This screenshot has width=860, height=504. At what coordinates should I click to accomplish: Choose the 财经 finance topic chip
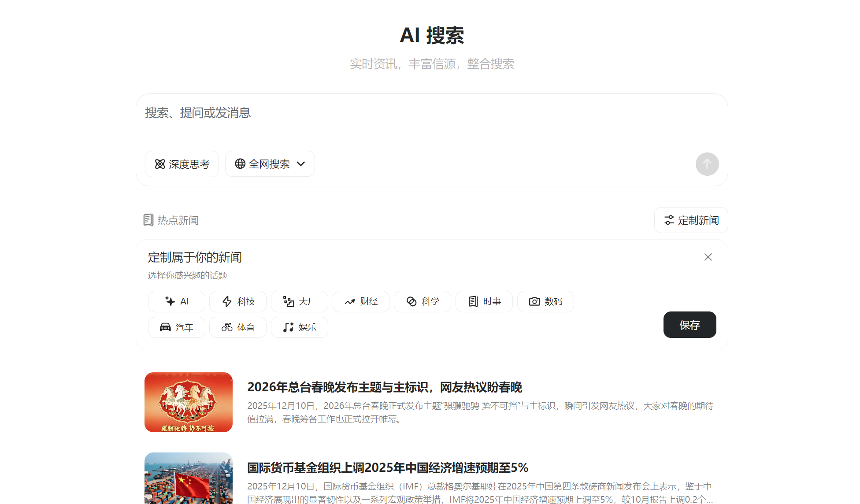click(x=361, y=301)
